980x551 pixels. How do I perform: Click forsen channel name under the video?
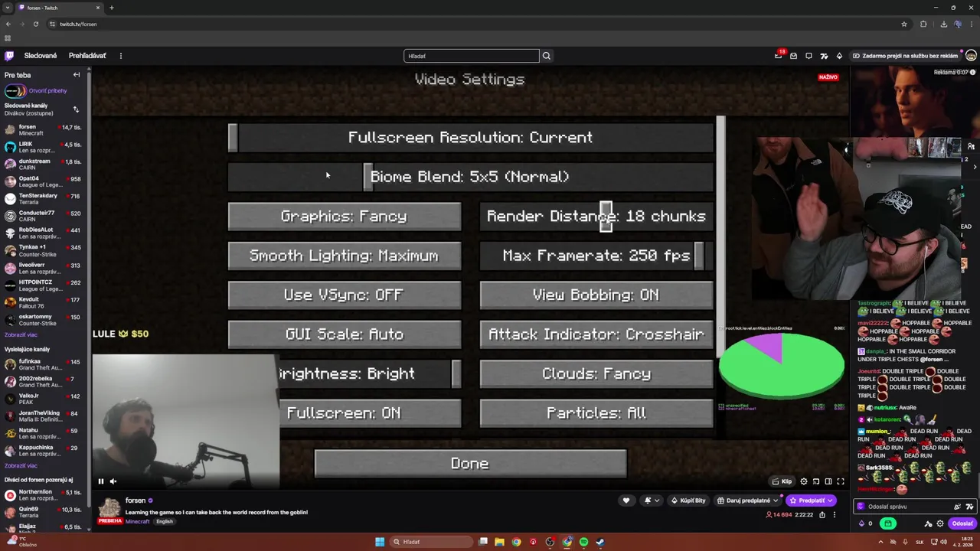click(x=136, y=500)
